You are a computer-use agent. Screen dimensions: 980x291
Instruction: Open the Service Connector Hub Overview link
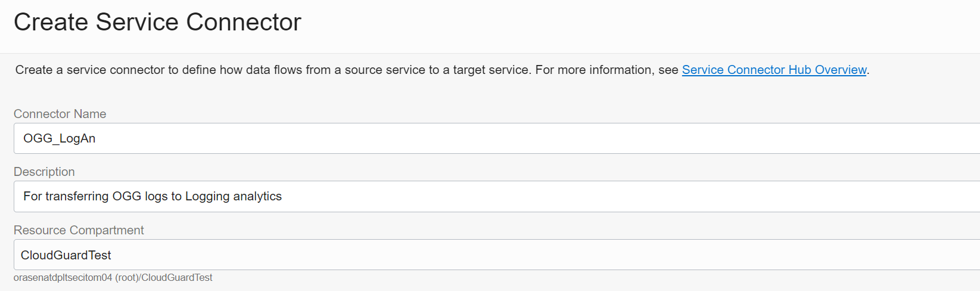(774, 70)
